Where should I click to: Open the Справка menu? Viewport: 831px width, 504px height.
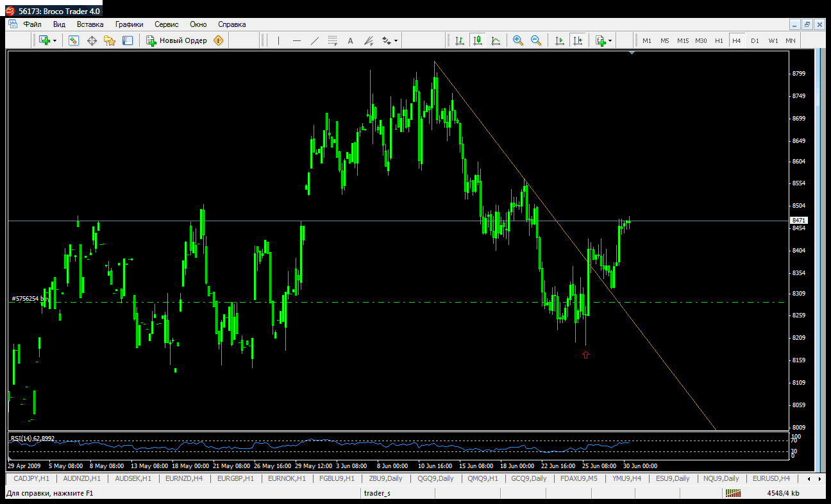click(232, 24)
